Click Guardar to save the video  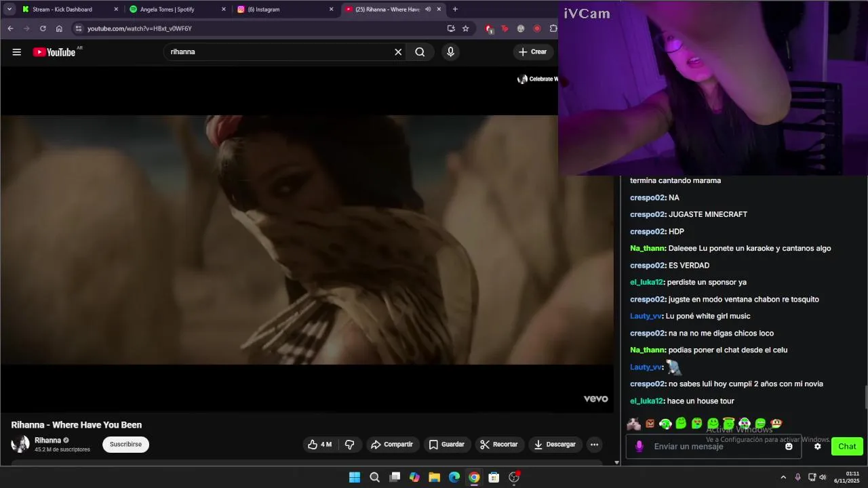click(447, 445)
